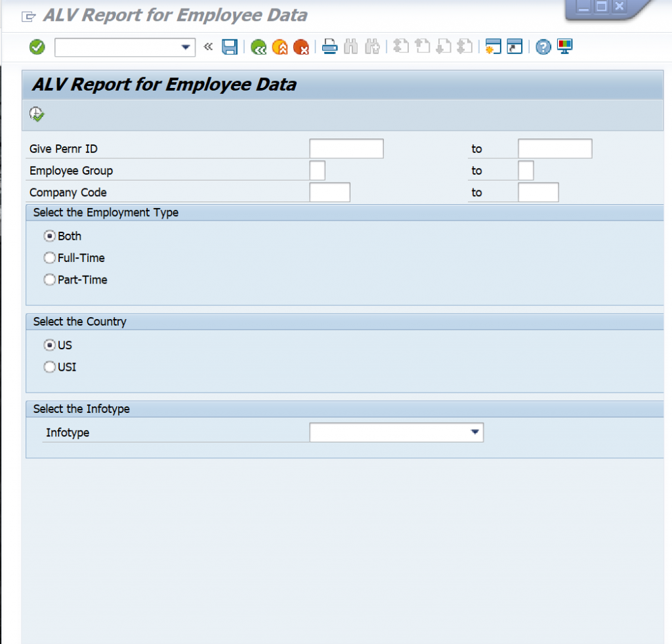This screenshot has height=644, width=672.
Task: Click the Generate Shortcut icon
Action: (x=514, y=47)
